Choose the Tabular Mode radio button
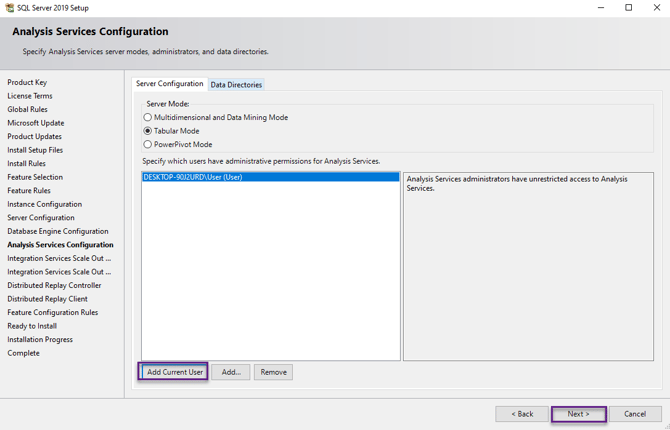Screen dimensions: 670x430 [148, 131]
